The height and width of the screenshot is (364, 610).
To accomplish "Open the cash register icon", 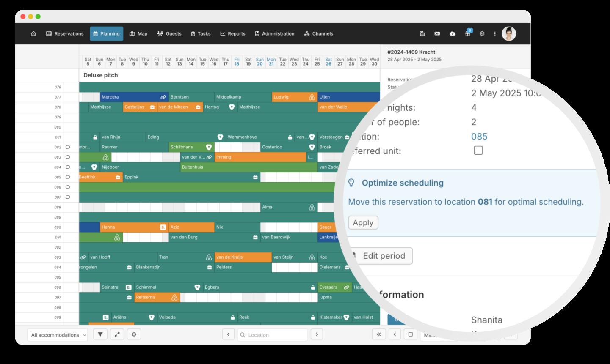I will tap(422, 34).
